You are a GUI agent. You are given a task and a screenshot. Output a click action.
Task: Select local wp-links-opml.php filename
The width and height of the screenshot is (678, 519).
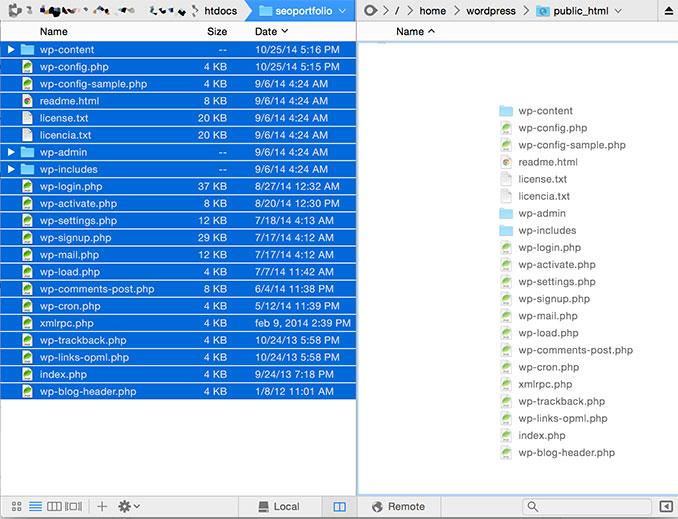pyautogui.click(x=84, y=357)
